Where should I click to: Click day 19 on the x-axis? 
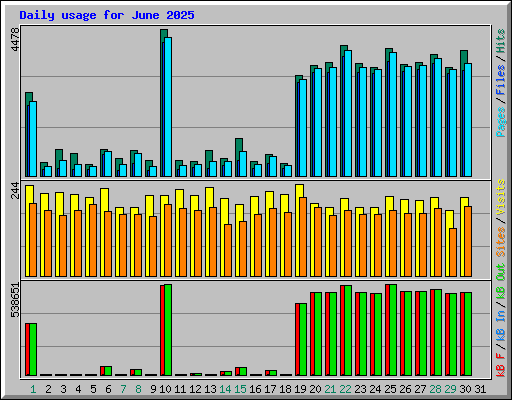coord(300,389)
